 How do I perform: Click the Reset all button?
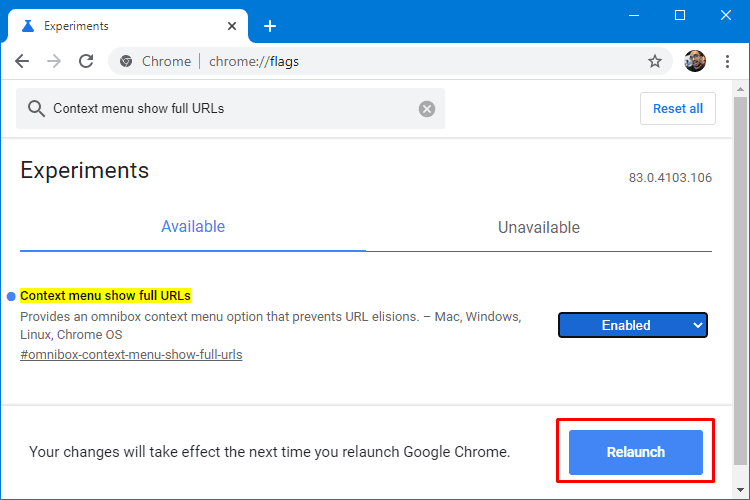click(678, 109)
